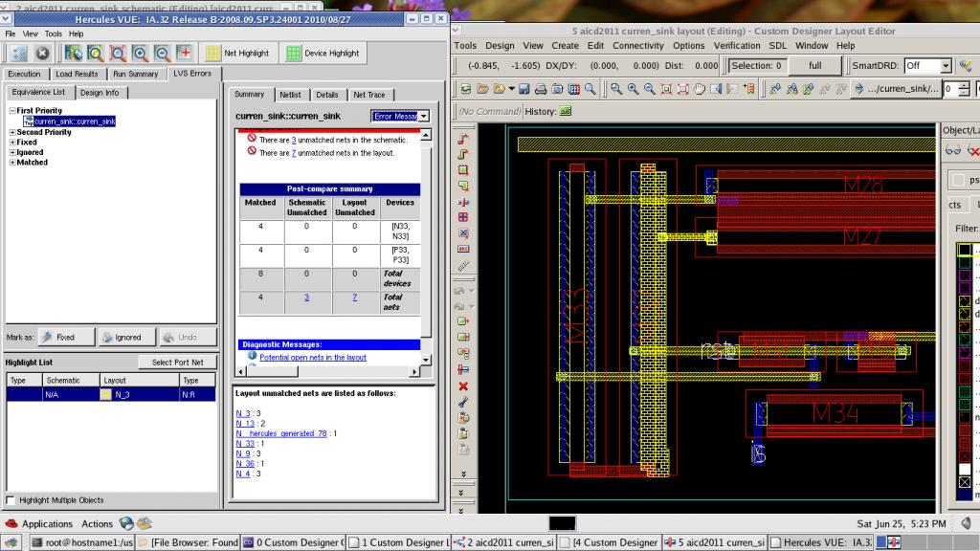This screenshot has height=551, width=980.
Task: Open 'Potential open nets in the layout' link
Action: pyautogui.click(x=313, y=358)
